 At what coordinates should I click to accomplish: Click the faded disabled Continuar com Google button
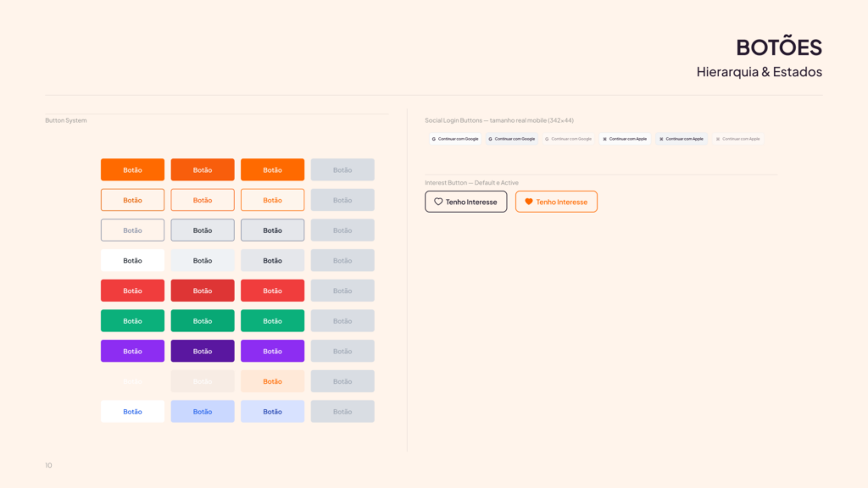coord(568,139)
